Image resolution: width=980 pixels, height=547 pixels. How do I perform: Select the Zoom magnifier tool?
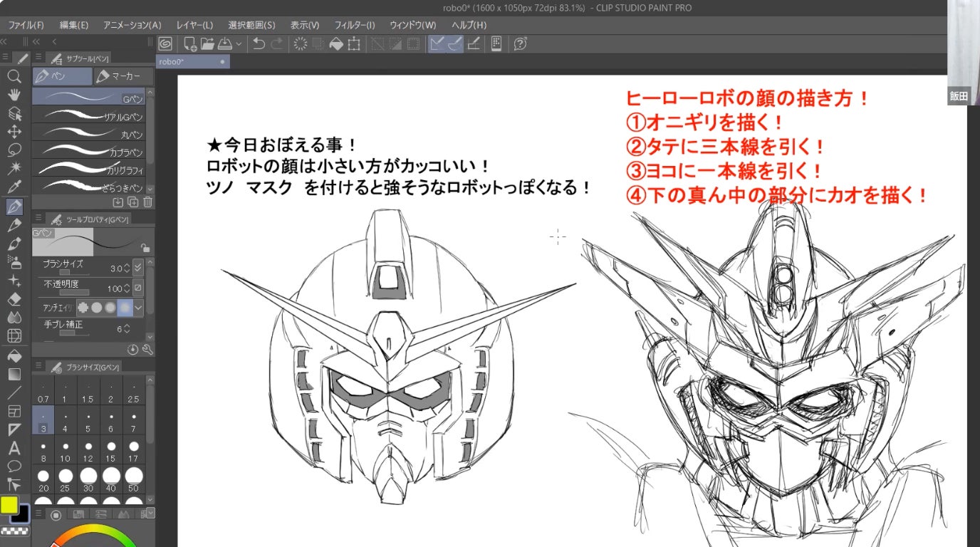pyautogui.click(x=14, y=76)
